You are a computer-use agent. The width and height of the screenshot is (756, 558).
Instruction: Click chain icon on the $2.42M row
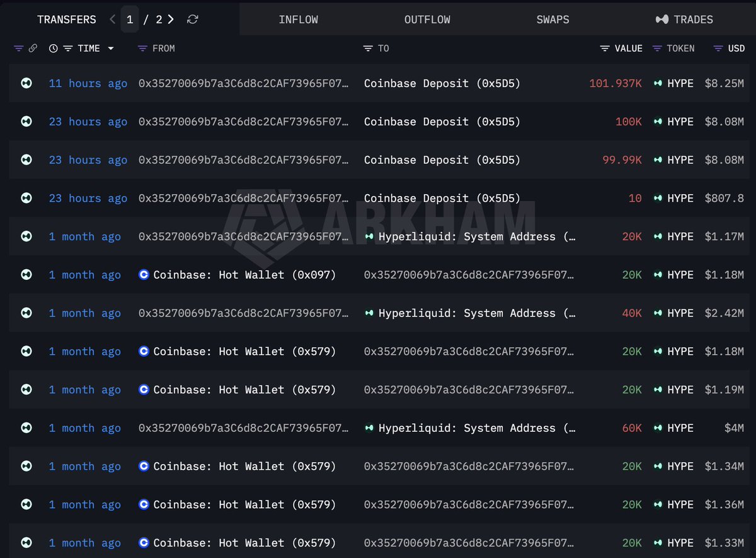point(26,313)
